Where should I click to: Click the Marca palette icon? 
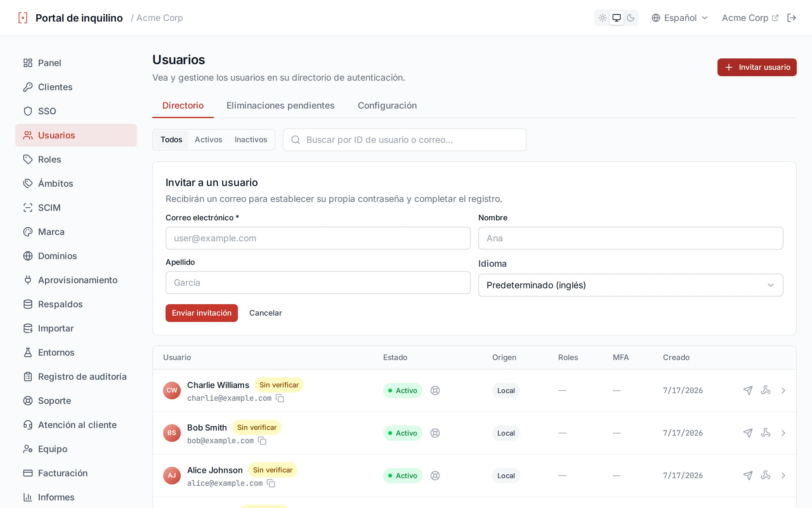28,232
